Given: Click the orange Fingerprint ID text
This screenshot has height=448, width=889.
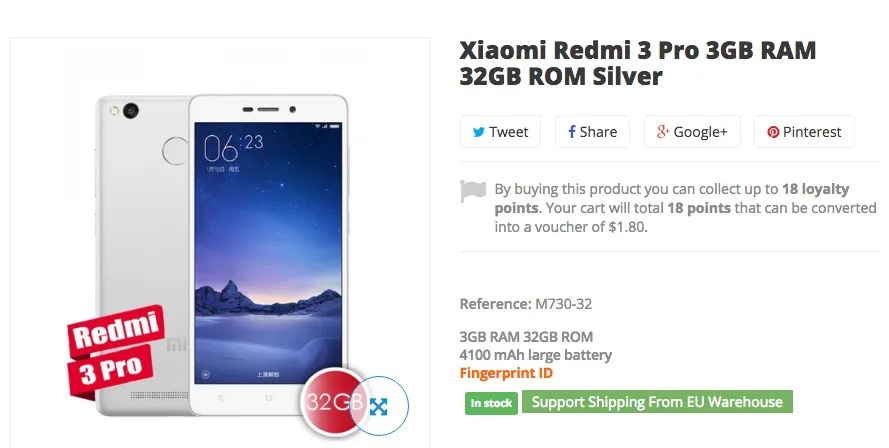Looking at the screenshot, I should [x=506, y=373].
